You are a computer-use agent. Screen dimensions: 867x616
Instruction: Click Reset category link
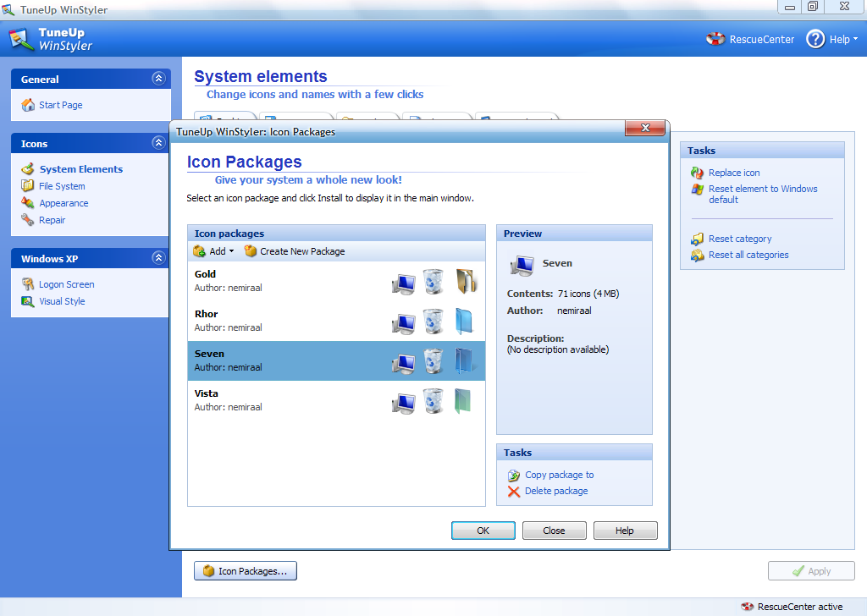(740, 239)
